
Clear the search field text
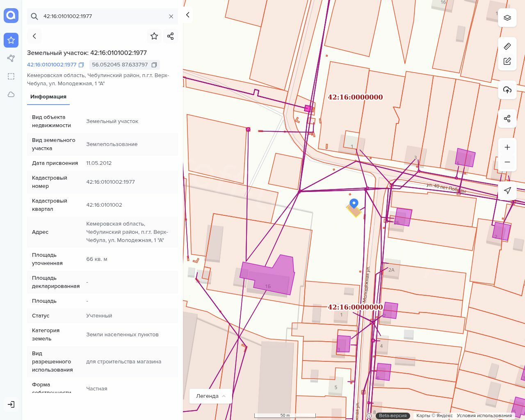(171, 16)
